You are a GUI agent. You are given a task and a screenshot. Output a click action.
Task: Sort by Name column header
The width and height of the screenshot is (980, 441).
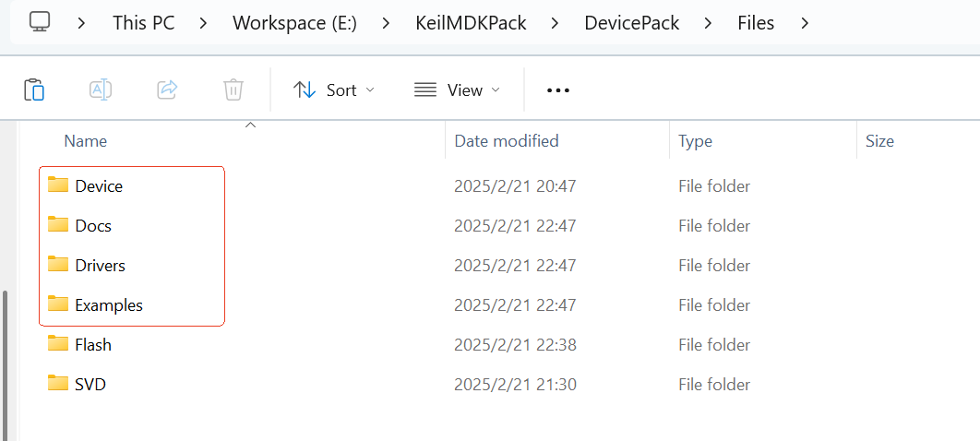click(x=86, y=141)
